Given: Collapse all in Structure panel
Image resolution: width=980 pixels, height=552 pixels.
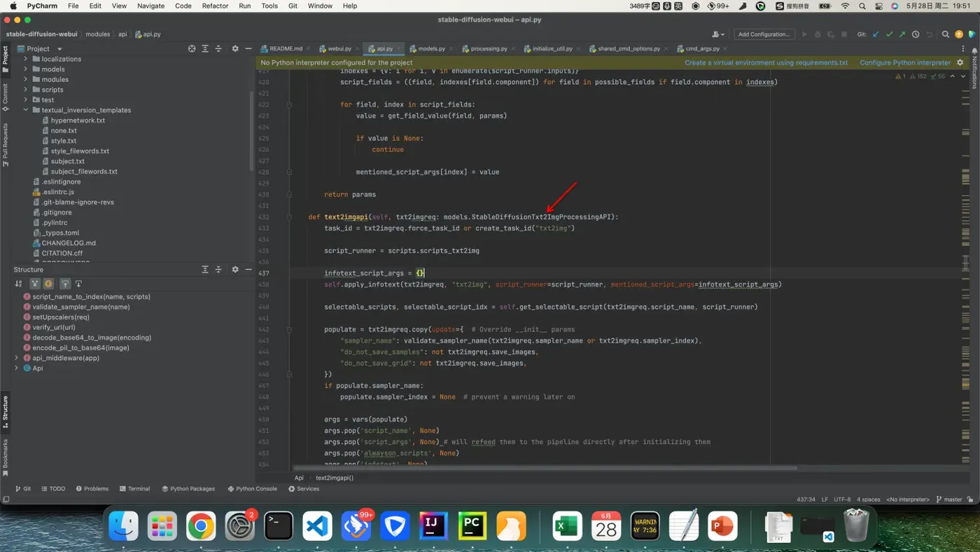Looking at the screenshot, I should click(x=218, y=269).
